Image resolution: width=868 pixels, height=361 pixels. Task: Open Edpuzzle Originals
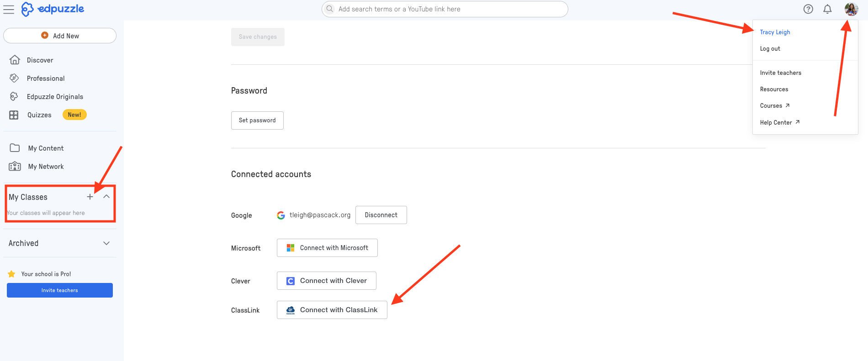[x=55, y=97]
